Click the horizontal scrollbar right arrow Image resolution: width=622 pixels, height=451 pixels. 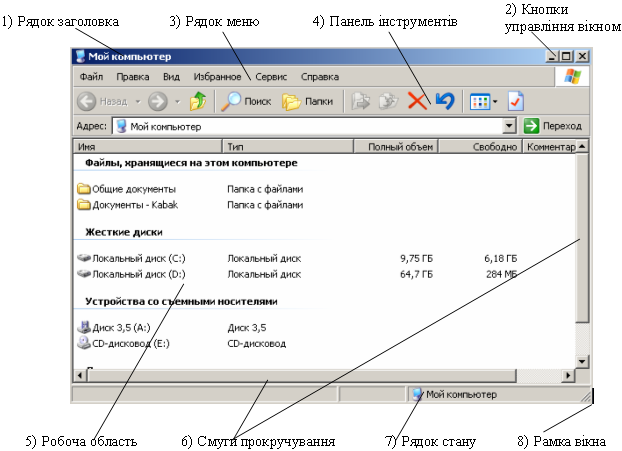[x=569, y=375]
